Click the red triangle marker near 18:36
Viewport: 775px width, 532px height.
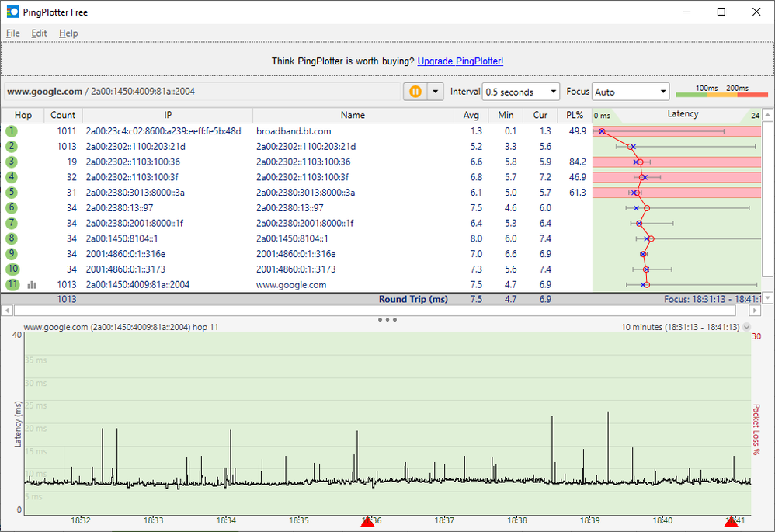pos(367,523)
